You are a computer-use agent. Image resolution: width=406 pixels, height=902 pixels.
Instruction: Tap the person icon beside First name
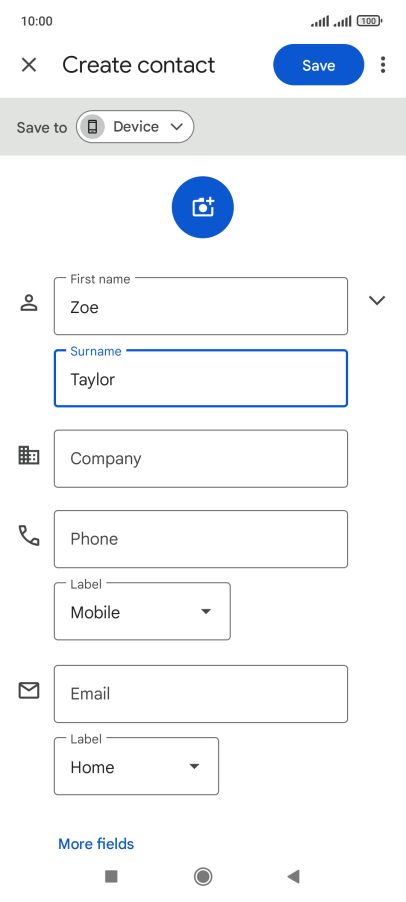tap(29, 303)
